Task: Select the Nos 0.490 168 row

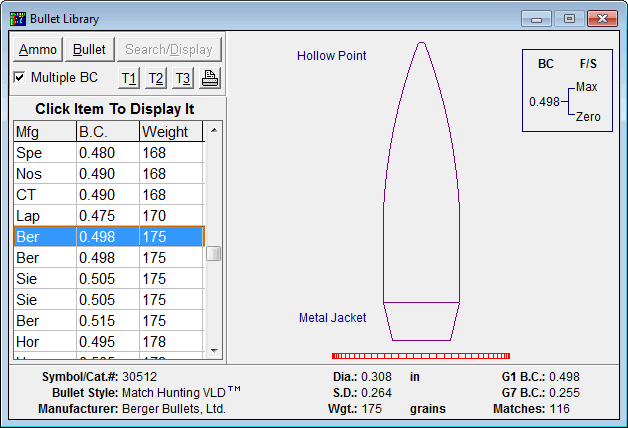Action: [109, 174]
